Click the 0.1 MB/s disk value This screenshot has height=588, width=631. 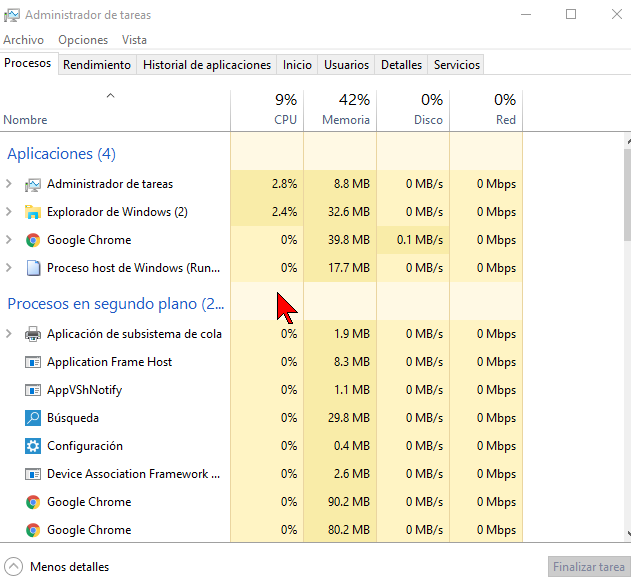point(420,240)
